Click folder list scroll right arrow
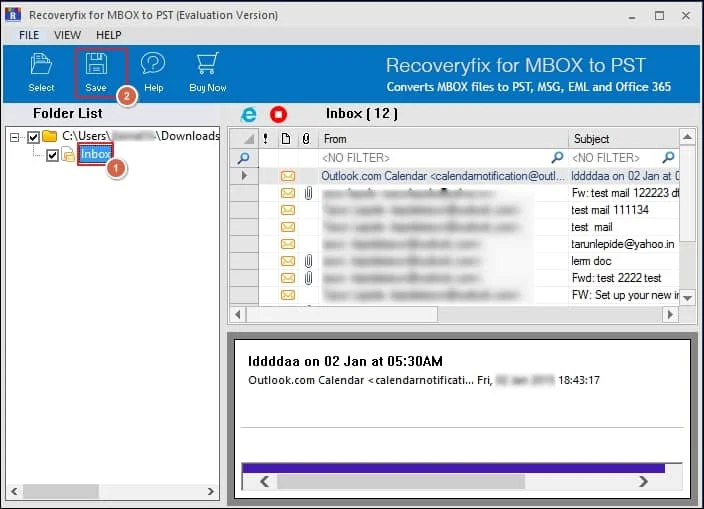 (211, 491)
